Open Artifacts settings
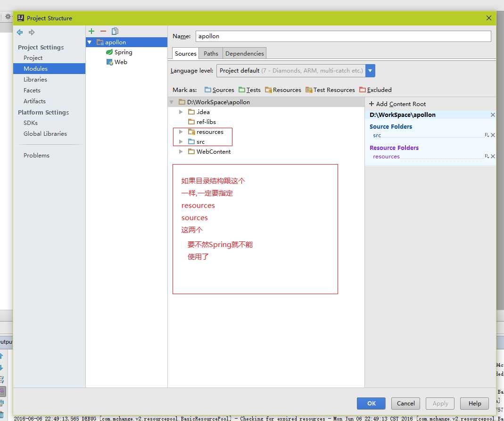504x421 pixels. [34, 101]
